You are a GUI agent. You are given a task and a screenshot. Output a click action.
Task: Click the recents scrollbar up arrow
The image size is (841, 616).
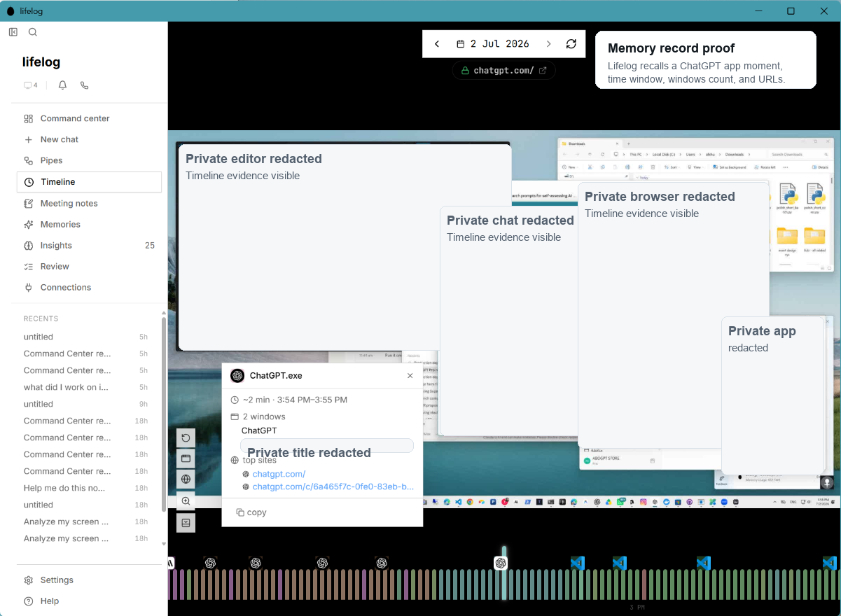(x=164, y=313)
